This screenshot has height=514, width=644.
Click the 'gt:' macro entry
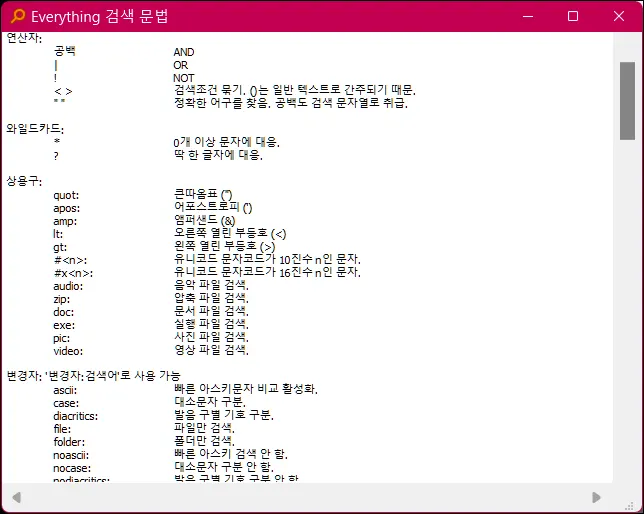click(60, 247)
